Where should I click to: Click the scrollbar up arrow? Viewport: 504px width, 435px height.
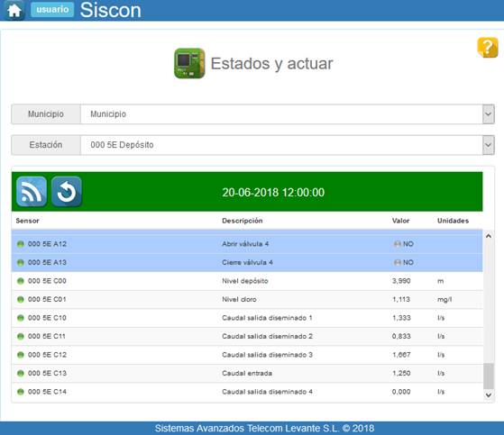point(489,236)
